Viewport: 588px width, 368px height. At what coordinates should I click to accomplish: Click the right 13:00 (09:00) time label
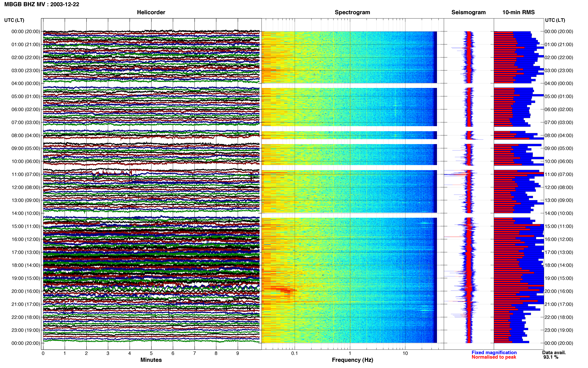point(559,200)
